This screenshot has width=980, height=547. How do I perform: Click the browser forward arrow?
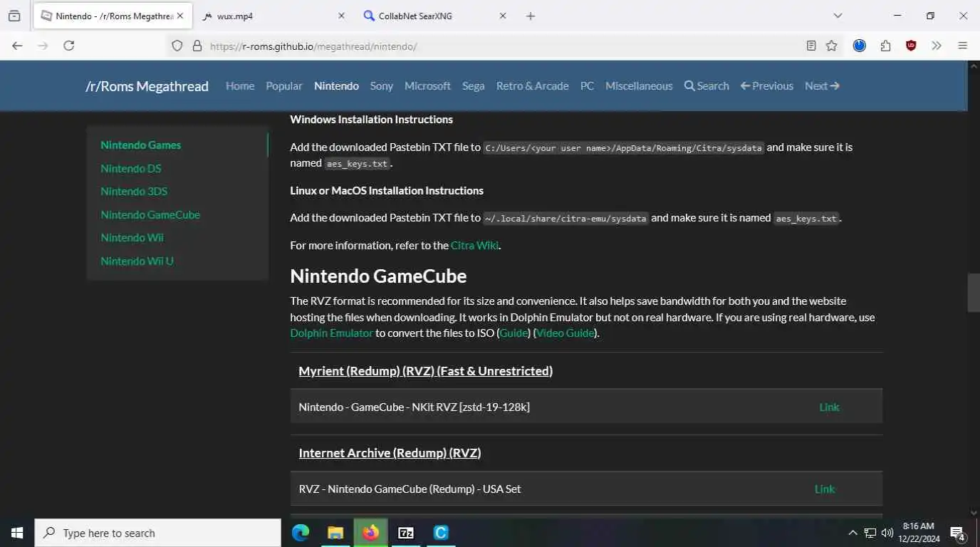[43, 46]
